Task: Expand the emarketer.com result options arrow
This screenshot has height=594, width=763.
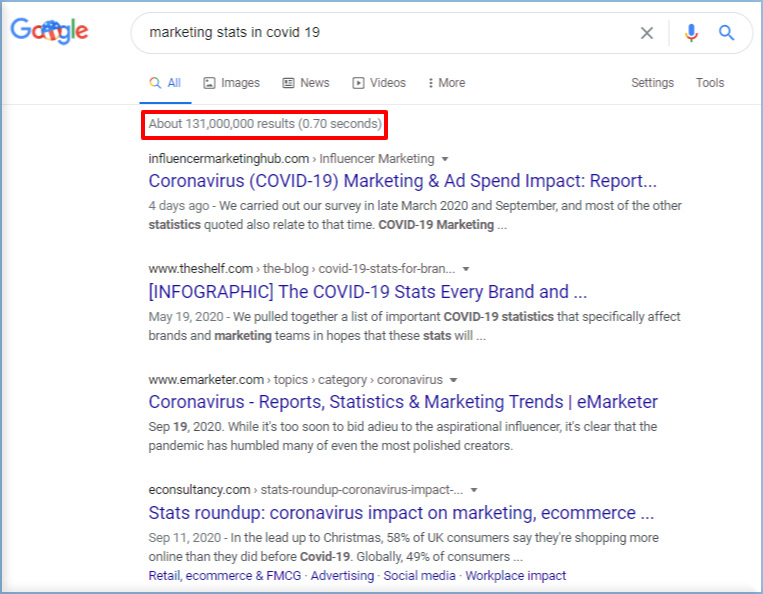Action: (x=454, y=380)
